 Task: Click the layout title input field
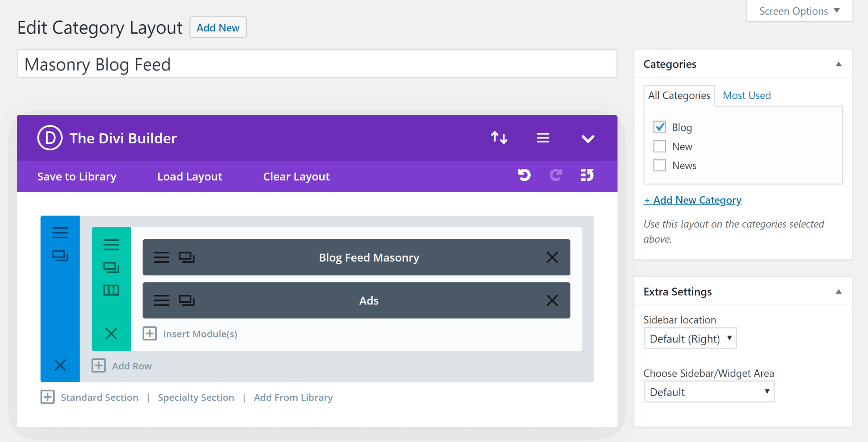point(316,63)
